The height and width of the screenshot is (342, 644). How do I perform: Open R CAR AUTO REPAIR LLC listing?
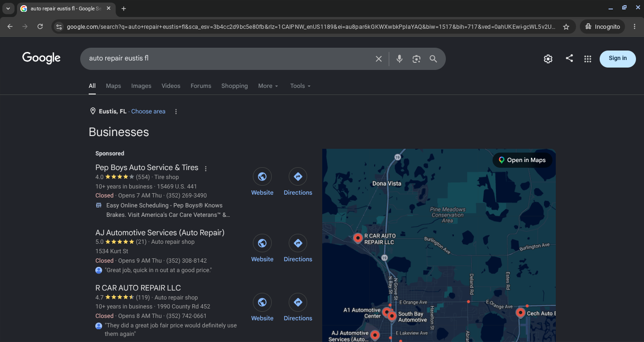point(138,288)
